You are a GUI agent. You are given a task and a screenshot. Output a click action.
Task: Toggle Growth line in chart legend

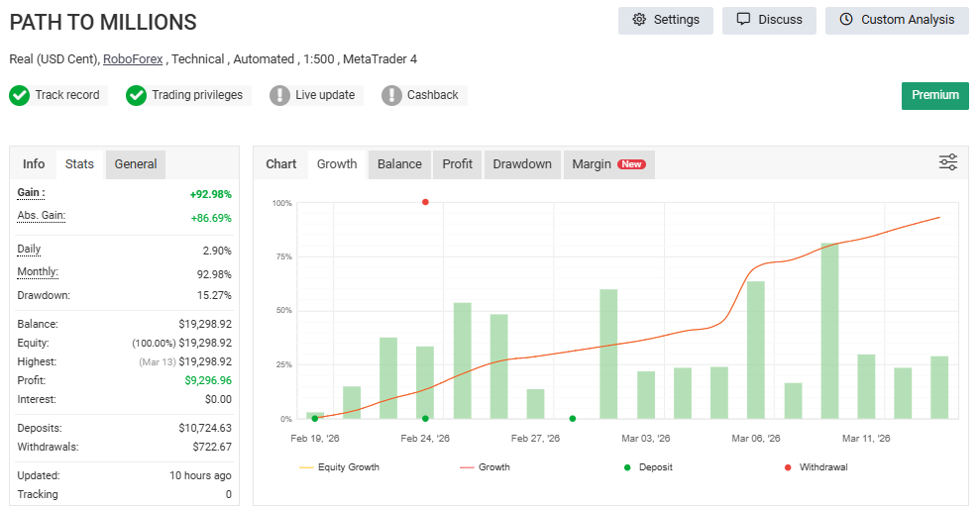point(485,467)
